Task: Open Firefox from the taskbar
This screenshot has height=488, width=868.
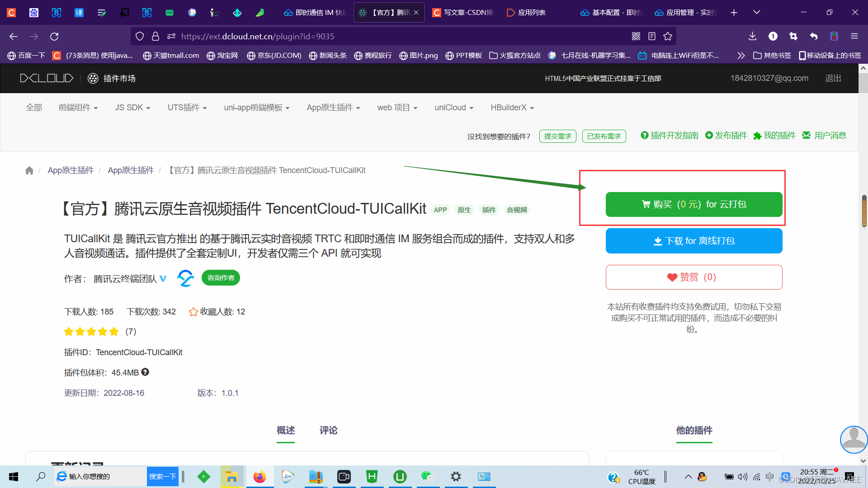Action: [x=259, y=477]
